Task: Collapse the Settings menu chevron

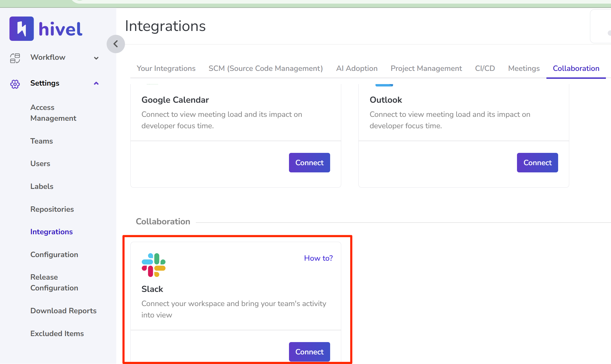Action: tap(96, 83)
